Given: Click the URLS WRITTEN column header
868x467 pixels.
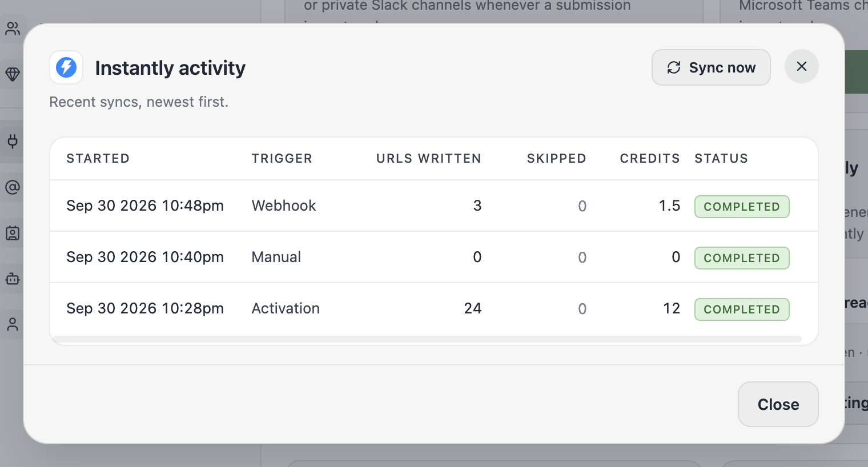Looking at the screenshot, I should [429, 159].
